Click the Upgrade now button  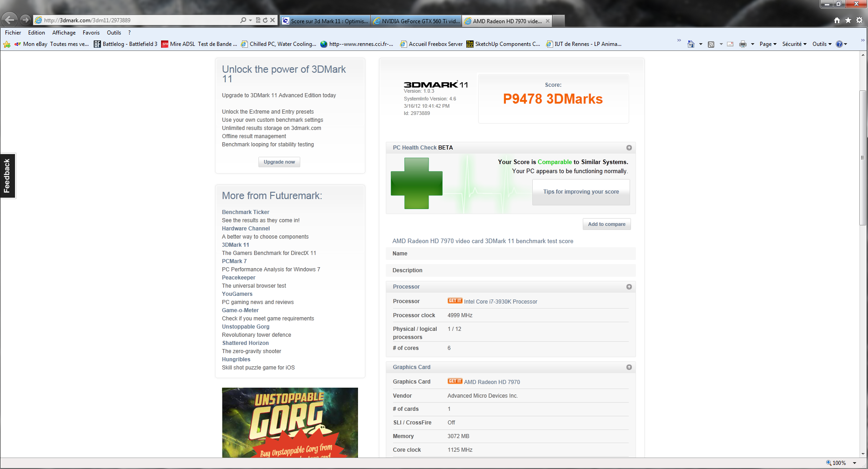[x=279, y=162]
